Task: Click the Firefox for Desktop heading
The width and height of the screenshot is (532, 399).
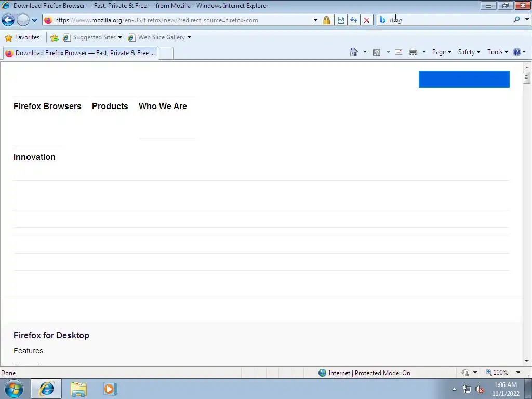Action: click(51, 335)
